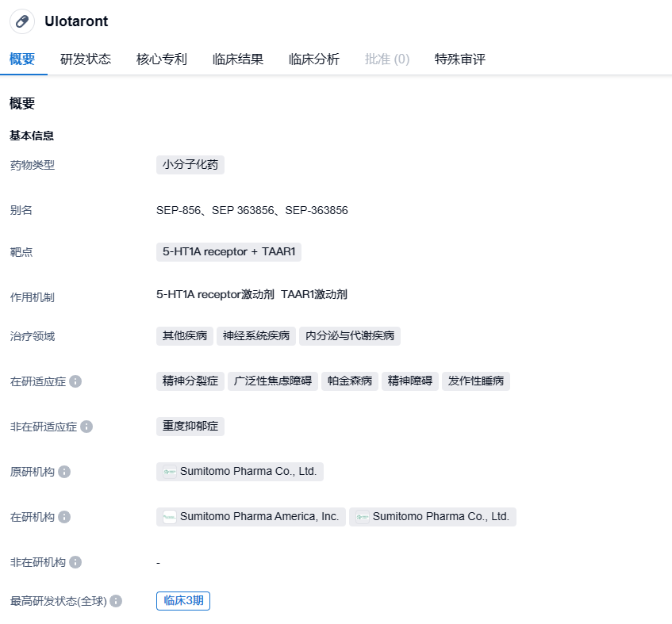The height and width of the screenshot is (624, 672).
Task: Click info icon beside 在研机构
Action: tap(64, 517)
